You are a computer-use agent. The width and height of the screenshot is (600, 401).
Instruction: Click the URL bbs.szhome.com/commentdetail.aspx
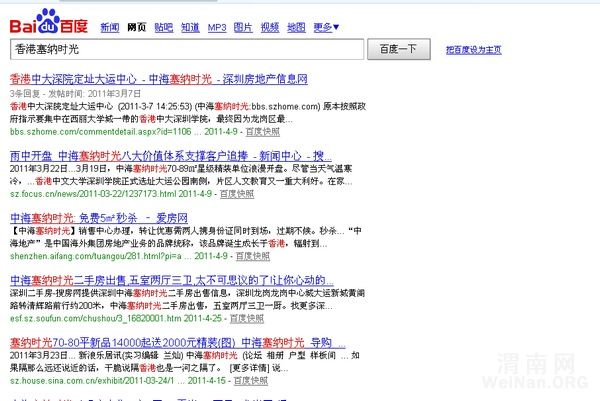(x=100, y=132)
